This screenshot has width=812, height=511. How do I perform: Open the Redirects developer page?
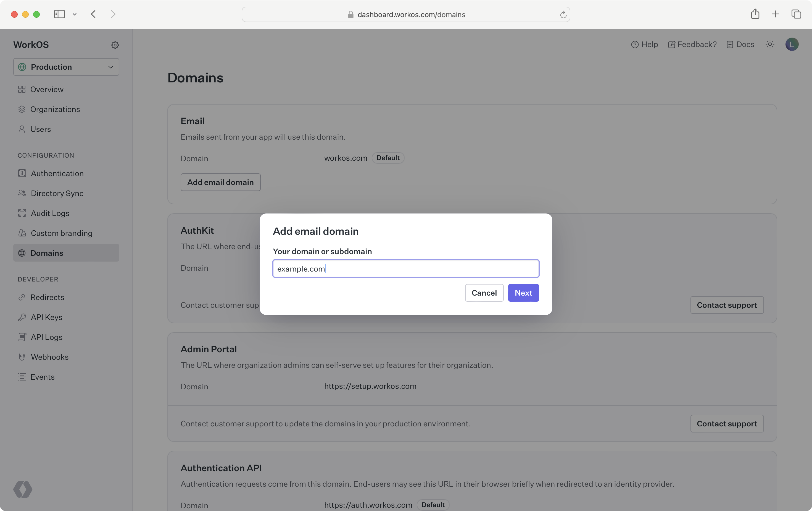pos(47,297)
